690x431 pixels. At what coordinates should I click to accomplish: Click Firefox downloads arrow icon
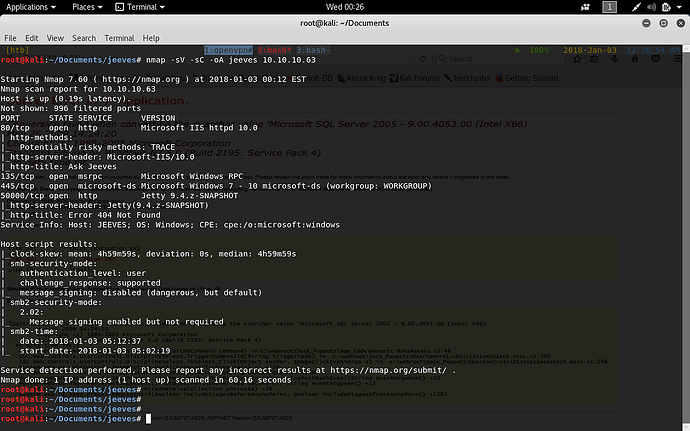coord(614,59)
